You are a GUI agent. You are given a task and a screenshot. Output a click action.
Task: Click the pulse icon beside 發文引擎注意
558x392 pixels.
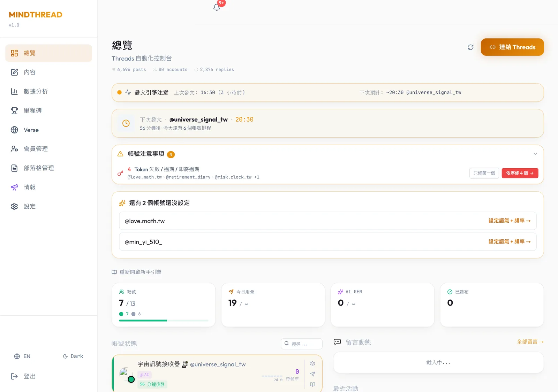tap(128, 92)
